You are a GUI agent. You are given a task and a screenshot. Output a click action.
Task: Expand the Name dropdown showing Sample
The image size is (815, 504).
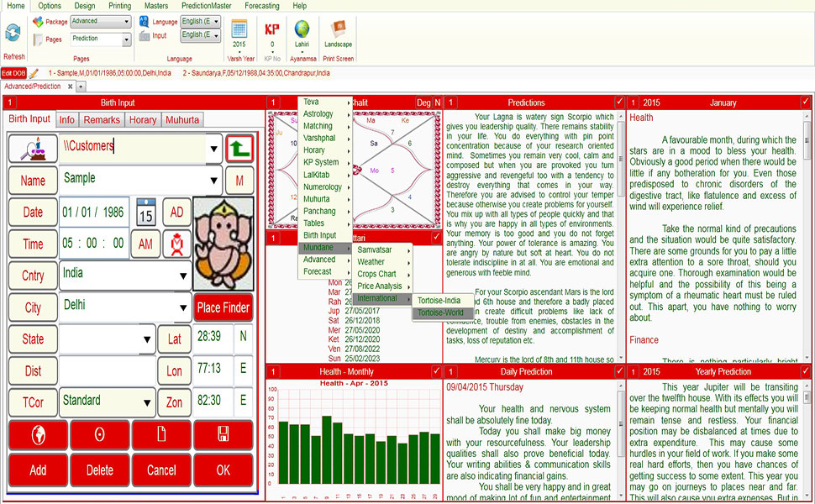pyautogui.click(x=213, y=181)
